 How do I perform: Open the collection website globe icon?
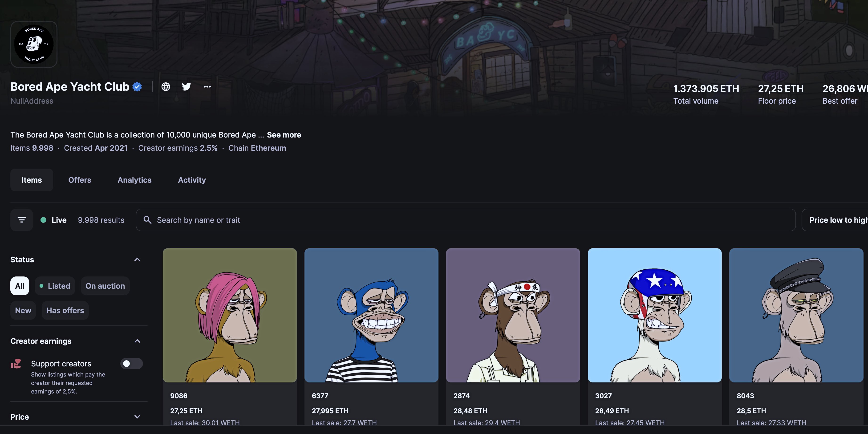[166, 87]
